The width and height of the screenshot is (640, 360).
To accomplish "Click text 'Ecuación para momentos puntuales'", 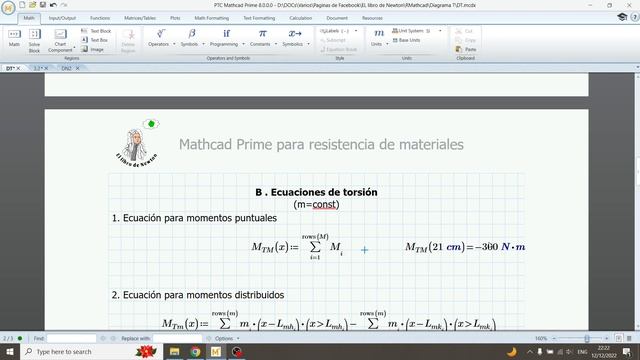I will click(x=200, y=218).
